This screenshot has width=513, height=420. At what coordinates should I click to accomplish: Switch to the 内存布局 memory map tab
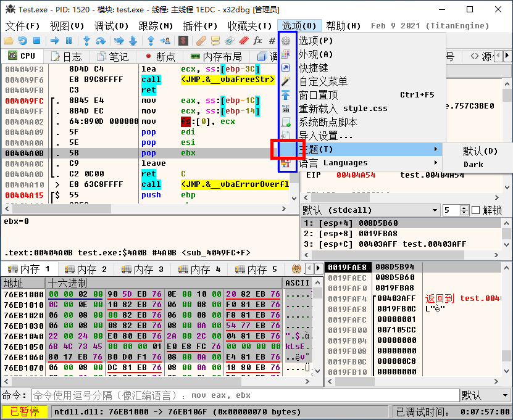(216, 57)
